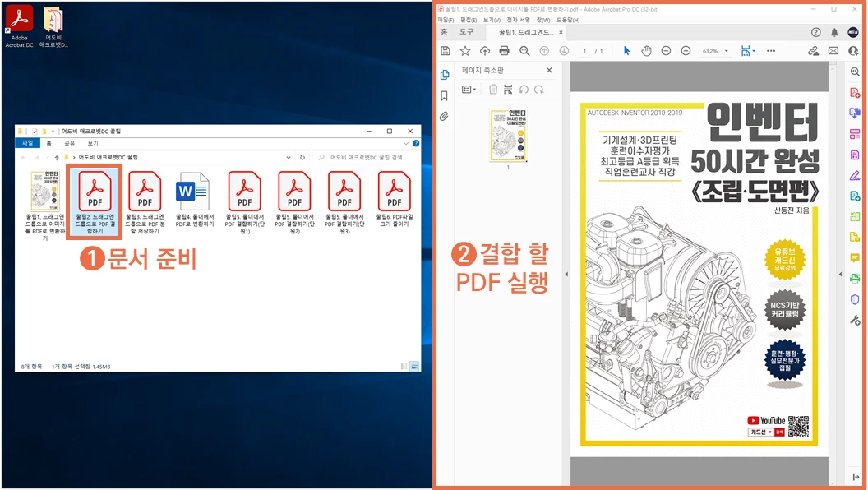Click the Print icon in Acrobat toolbar
This screenshot has width=868, height=490.
pyautogui.click(x=505, y=51)
